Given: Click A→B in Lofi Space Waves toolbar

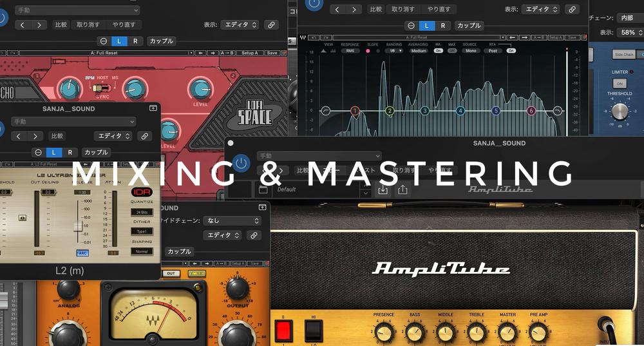Looking at the screenshot, I should pos(227,53).
